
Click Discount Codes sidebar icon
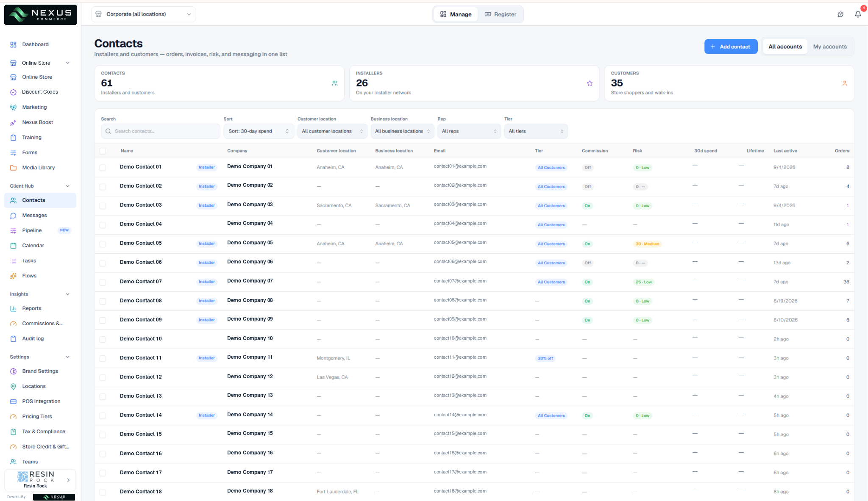coord(13,92)
